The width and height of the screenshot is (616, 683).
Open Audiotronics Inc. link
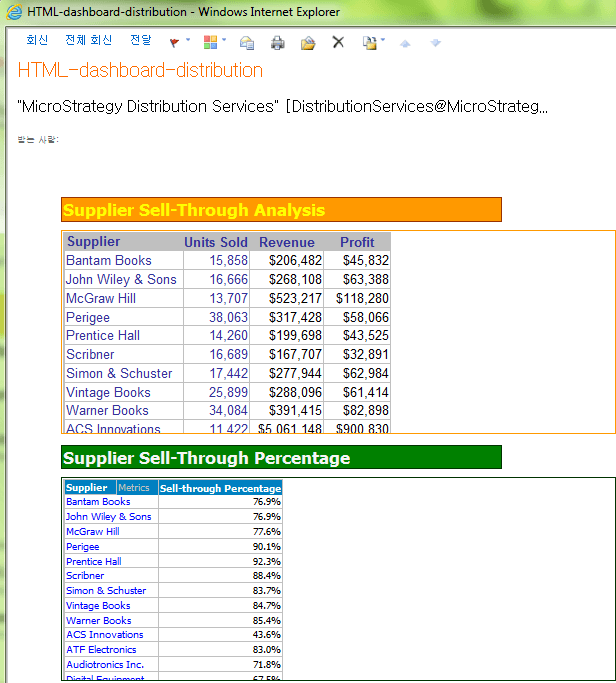(x=105, y=665)
